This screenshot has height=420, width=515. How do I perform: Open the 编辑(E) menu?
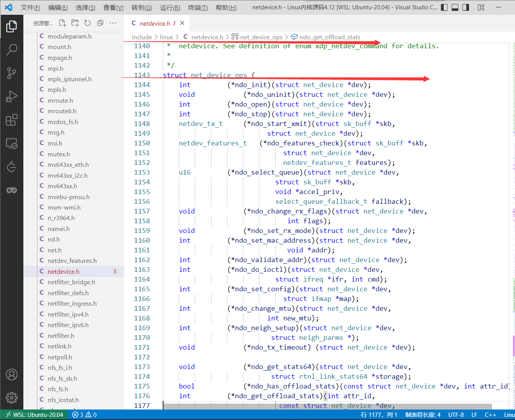pyautogui.click(x=58, y=7)
